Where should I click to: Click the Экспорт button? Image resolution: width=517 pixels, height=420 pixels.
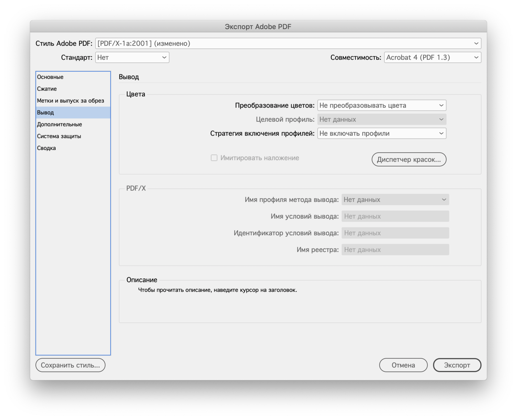click(457, 365)
